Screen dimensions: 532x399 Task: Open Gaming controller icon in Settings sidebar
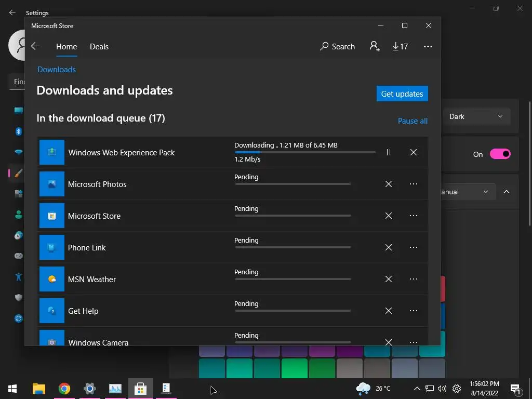19,256
